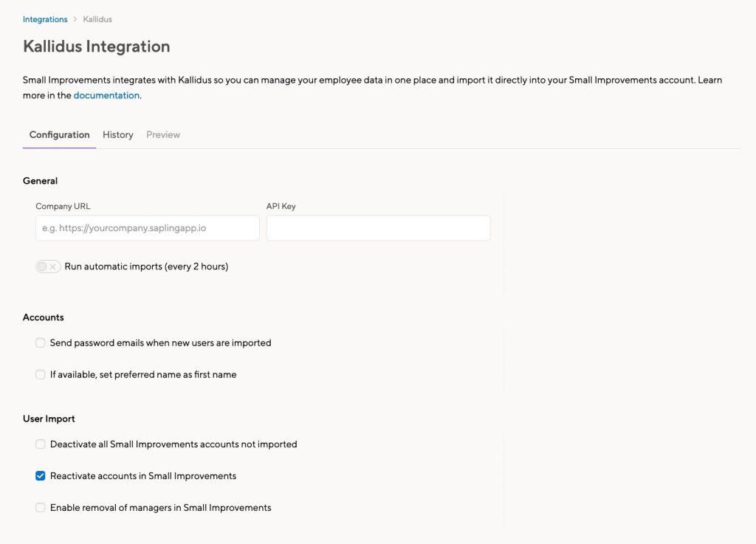
Task: Click the Kallidus Integration page heading
Action: (x=97, y=47)
